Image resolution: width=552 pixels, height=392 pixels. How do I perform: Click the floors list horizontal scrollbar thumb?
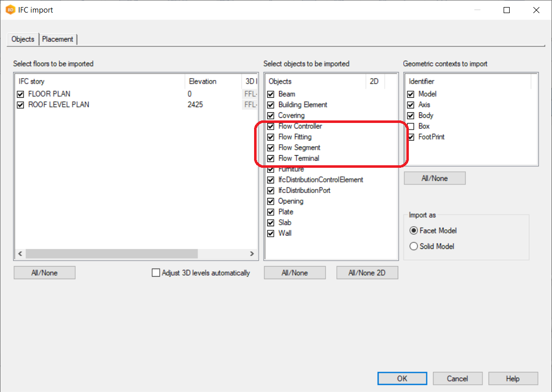pos(111,254)
